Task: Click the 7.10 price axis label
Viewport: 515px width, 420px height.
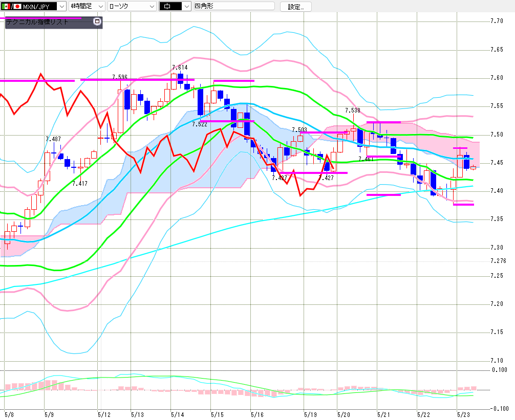Action: 497,361
